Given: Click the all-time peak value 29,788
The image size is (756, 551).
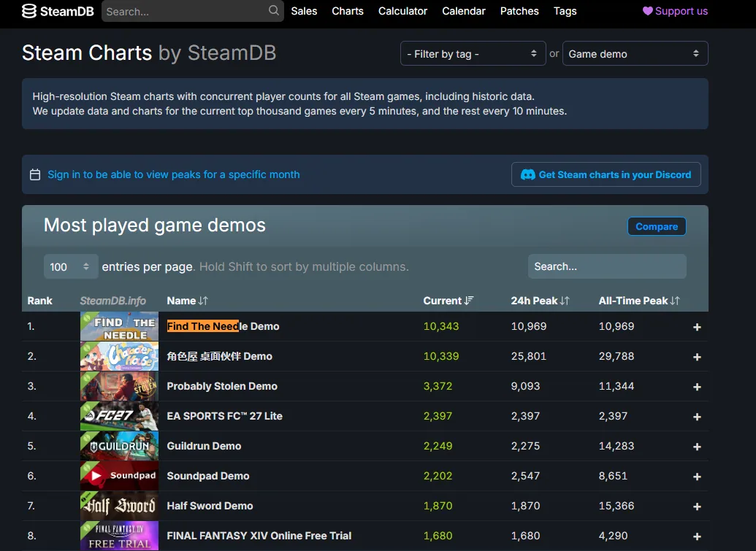Looking at the screenshot, I should click(616, 356).
